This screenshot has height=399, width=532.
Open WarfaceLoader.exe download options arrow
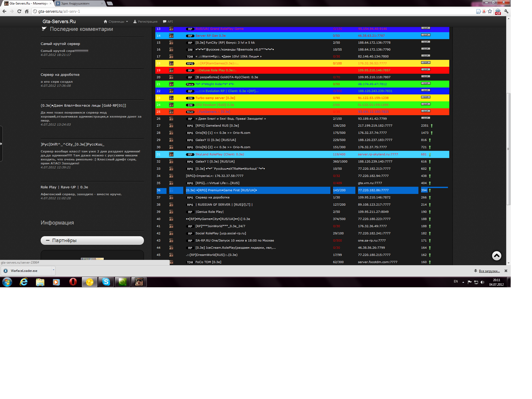[53, 270]
